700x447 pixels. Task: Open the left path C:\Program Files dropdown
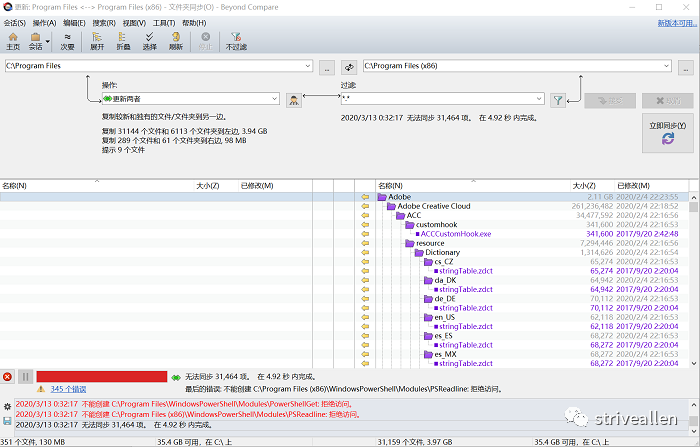coord(308,66)
